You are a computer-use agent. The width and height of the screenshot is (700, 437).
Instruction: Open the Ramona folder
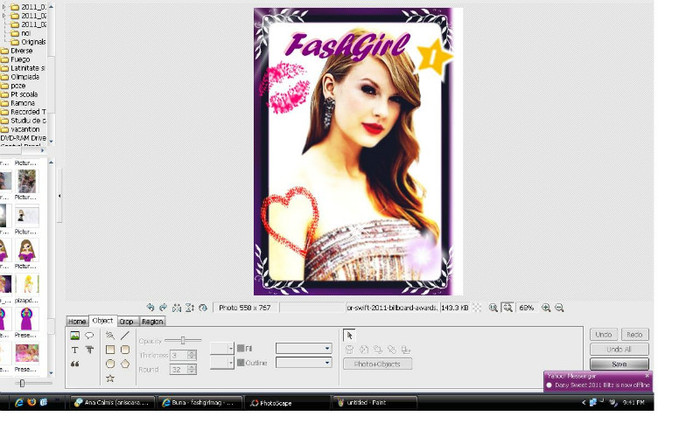(18, 103)
